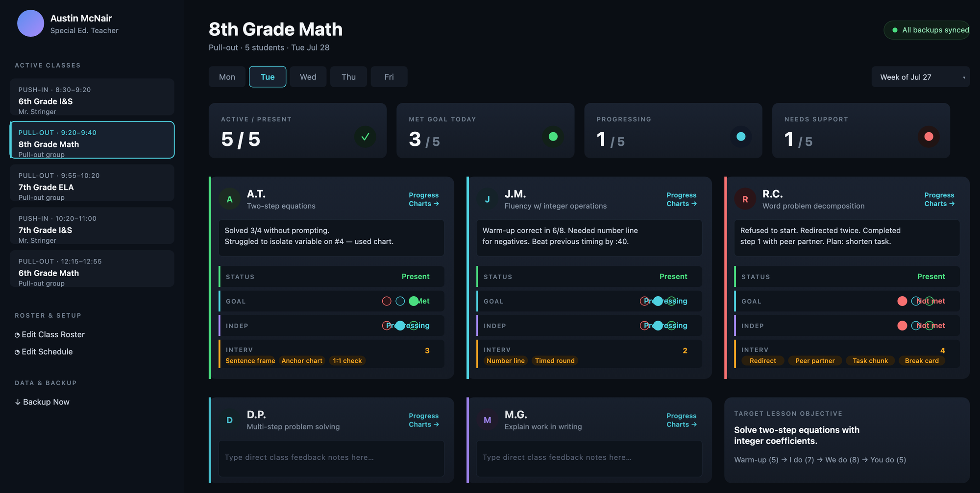Select blue Progressing independence option for A.T.
980x493 pixels.
400,326
